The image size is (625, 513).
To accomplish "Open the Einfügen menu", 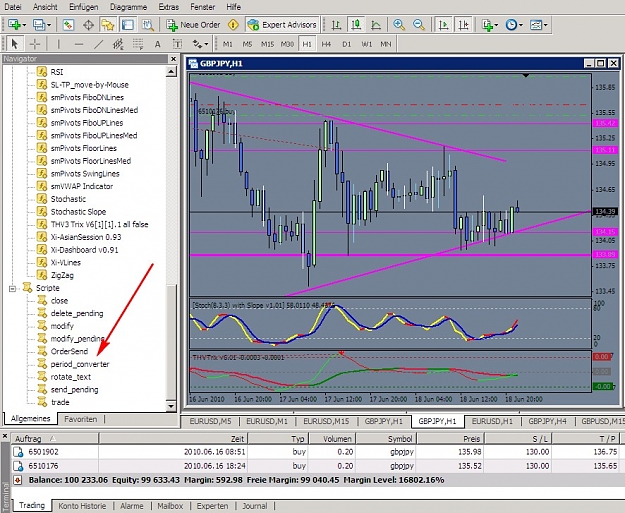I will tap(84, 7).
